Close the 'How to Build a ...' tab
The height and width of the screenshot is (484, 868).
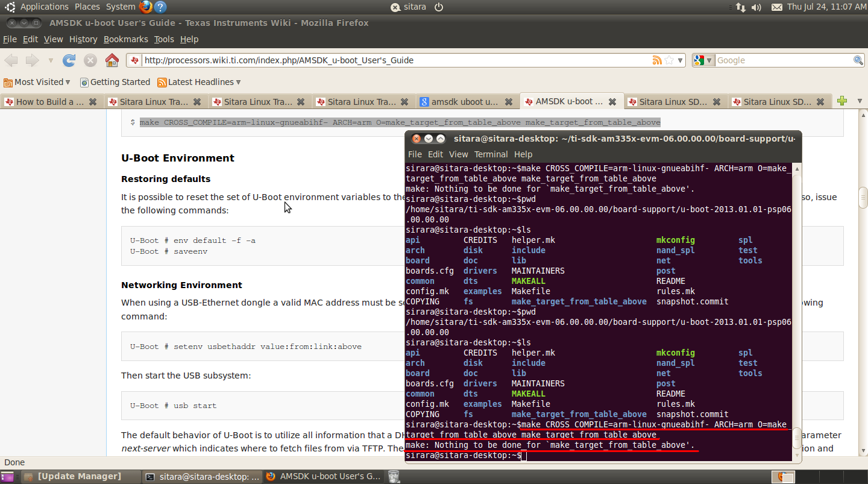tap(93, 102)
